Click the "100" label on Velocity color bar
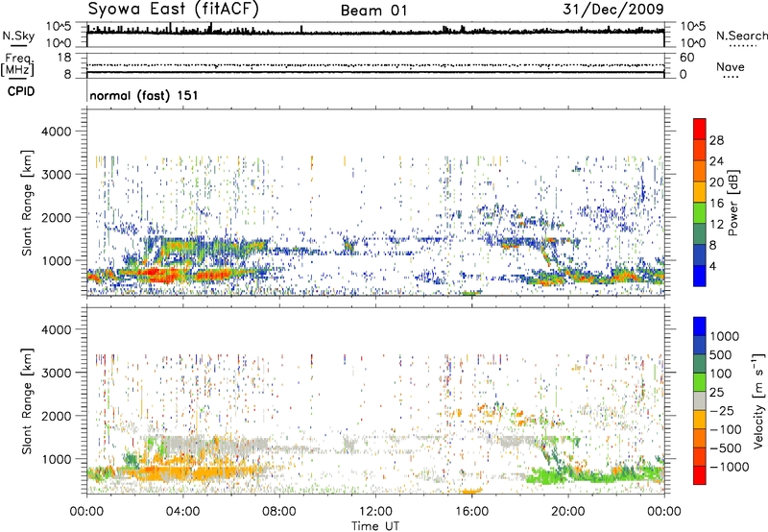 click(721, 374)
